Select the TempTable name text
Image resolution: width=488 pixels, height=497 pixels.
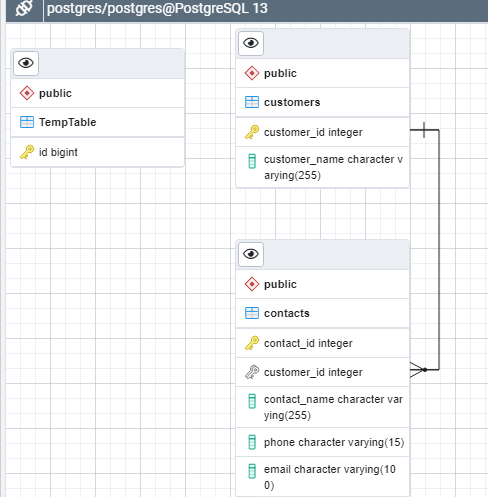[68, 122]
